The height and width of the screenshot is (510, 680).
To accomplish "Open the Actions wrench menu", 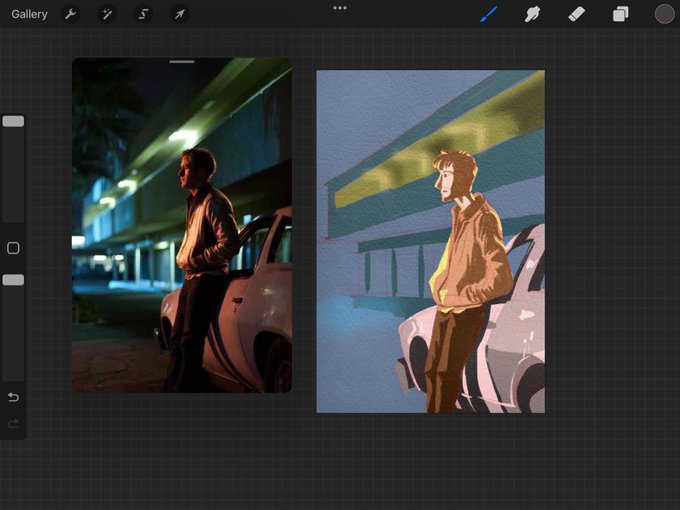I will pyautogui.click(x=70, y=14).
